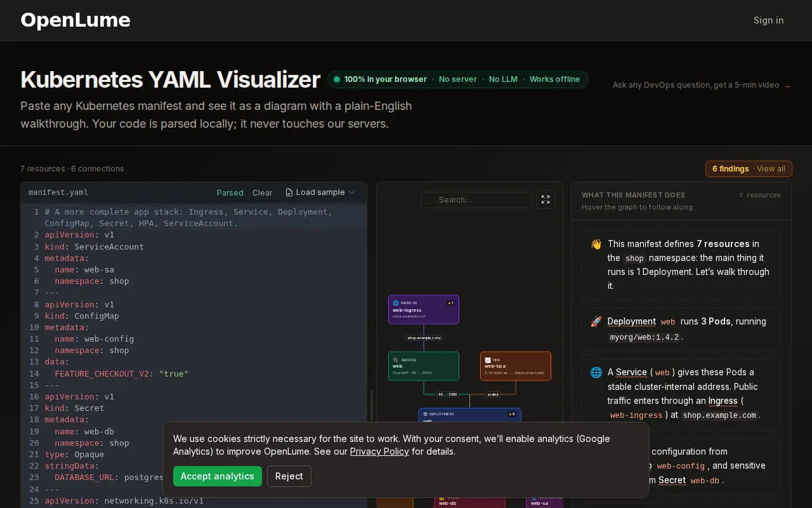Click the shop.example.com edge label
This screenshot has height=508, width=812.
(424, 338)
